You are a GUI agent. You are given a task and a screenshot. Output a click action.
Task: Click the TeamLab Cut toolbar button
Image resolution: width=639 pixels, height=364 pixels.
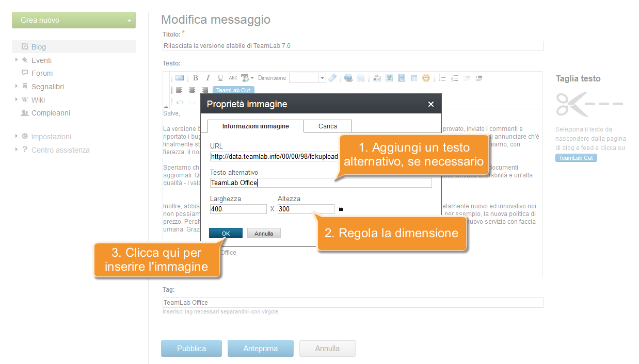233,90
